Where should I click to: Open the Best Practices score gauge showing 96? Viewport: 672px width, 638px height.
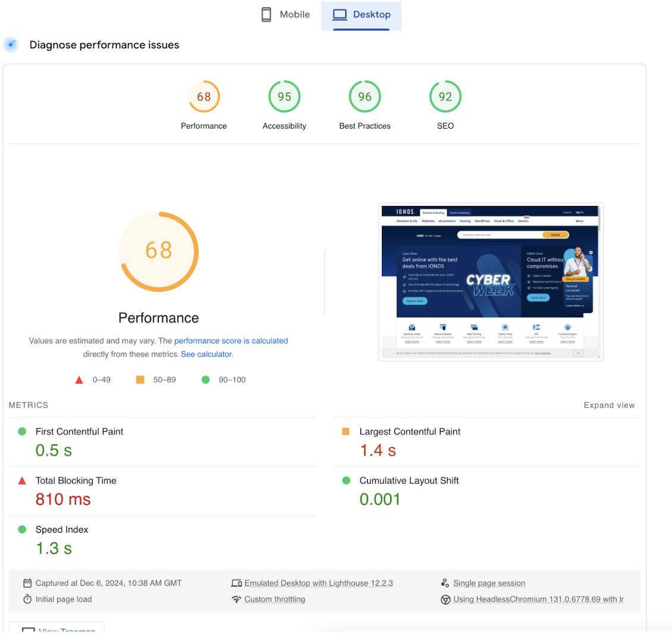coord(365,97)
